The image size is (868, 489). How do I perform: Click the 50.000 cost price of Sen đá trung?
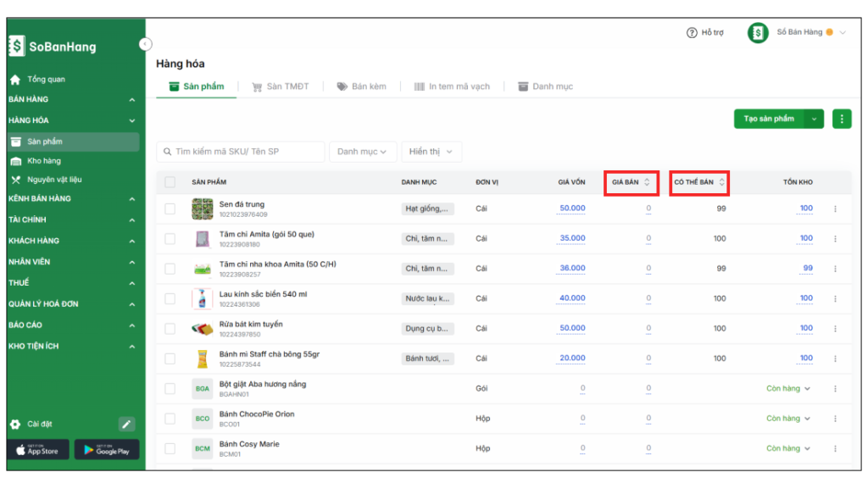click(x=572, y=208)
